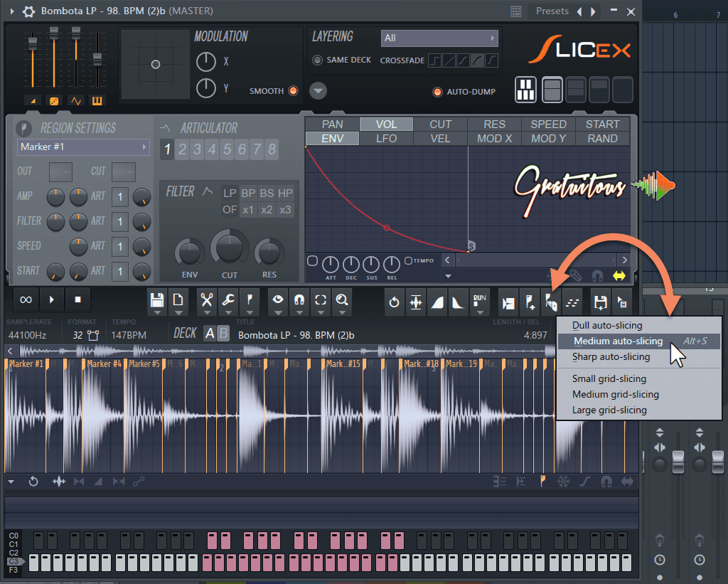Click the magnifier zoom icon
This screenshot has height=584, width=728.
coord(342,300)
